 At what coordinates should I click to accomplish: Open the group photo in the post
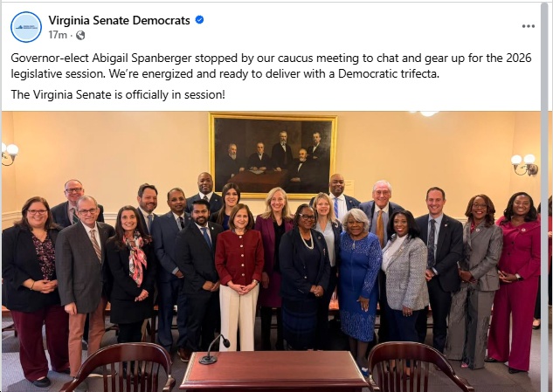click(x=271, y=251)
